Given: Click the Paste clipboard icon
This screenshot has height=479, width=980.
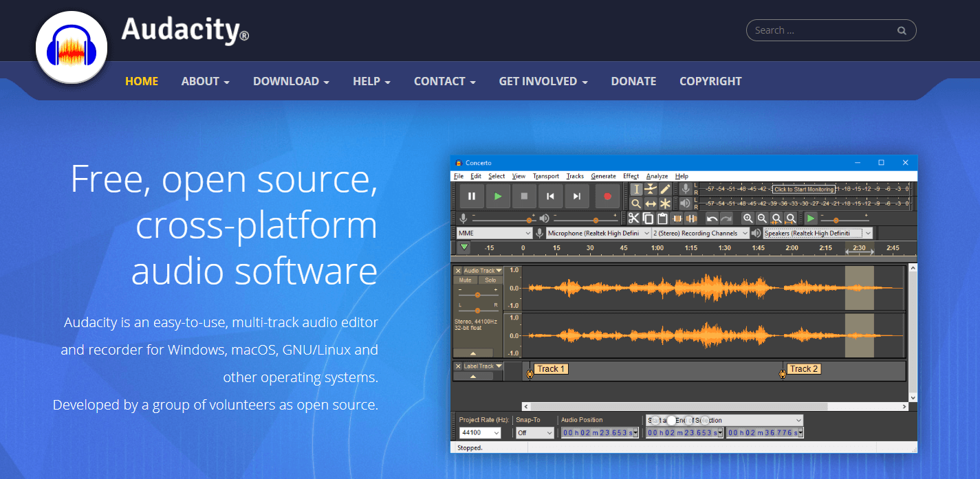Looking at the screenshot, I should (662, 219).
